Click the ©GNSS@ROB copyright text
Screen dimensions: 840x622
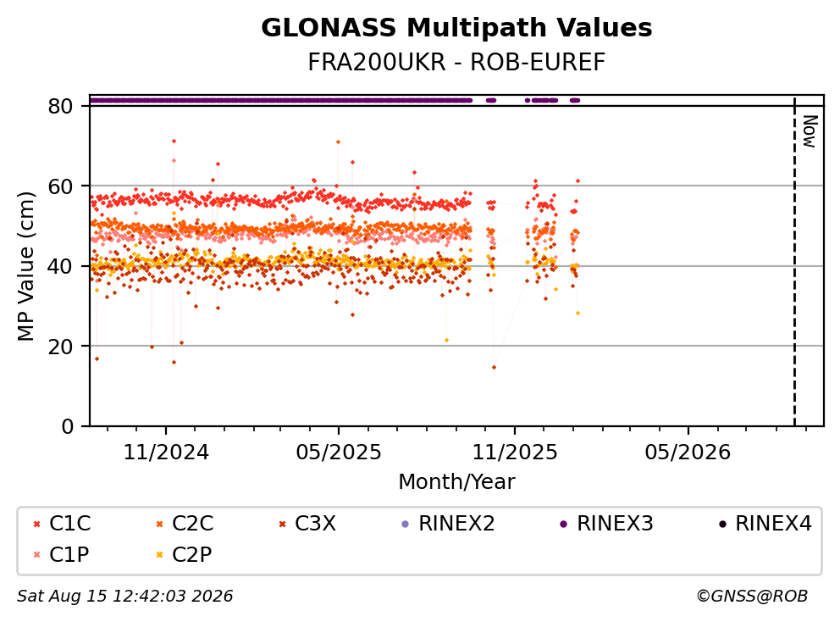pyautogui.click(x=752, y=597)
